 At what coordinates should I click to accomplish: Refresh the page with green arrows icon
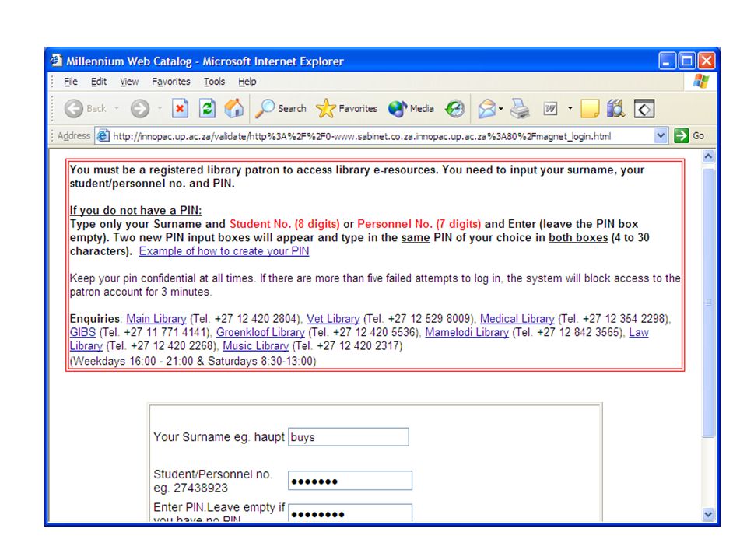point(207,109)
